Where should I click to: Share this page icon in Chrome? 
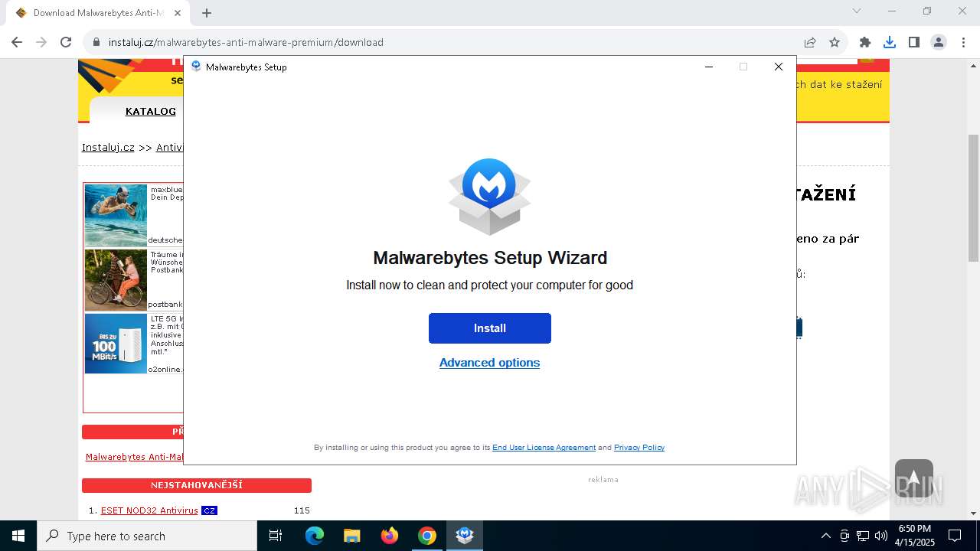(x=810, y=42)
